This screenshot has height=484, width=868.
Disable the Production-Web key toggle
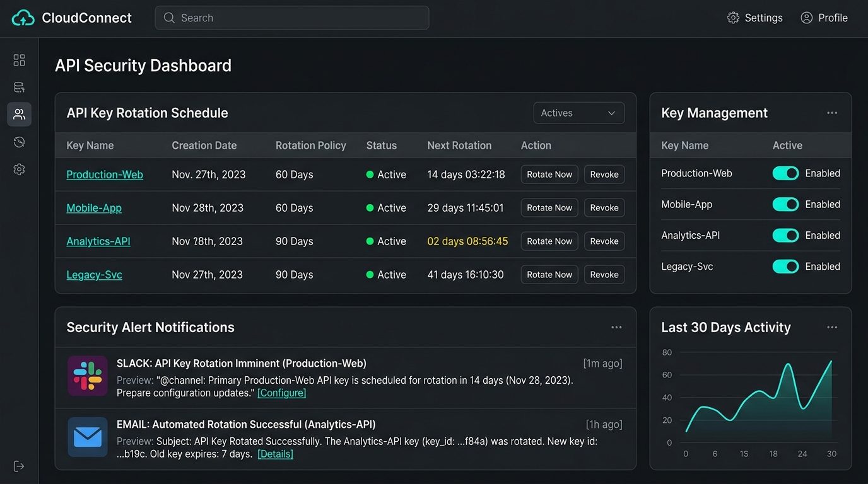785,173
